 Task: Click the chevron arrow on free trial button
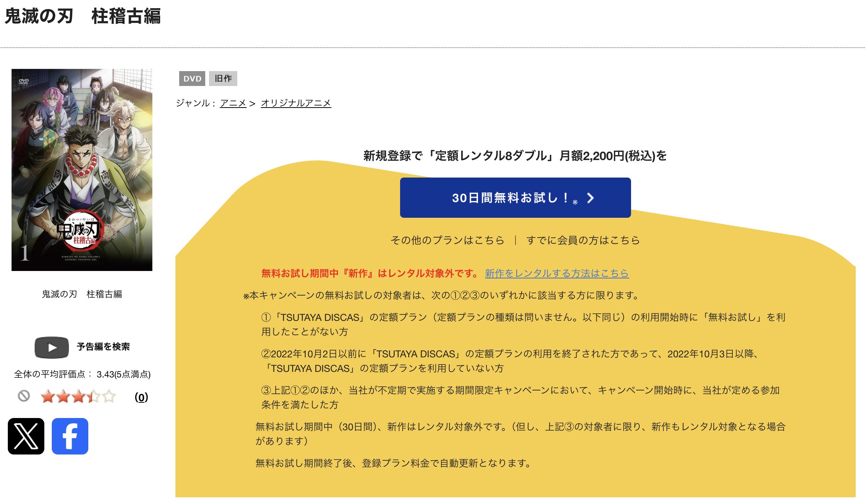590,198
